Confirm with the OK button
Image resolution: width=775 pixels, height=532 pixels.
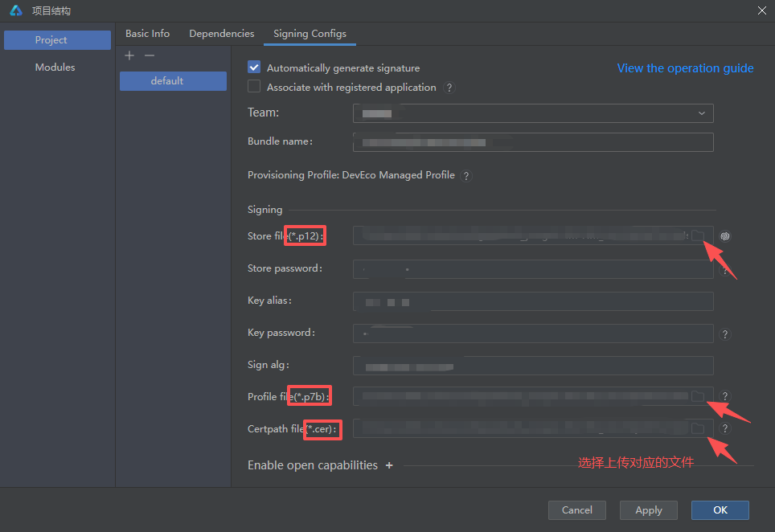click(x=720, y=510)
